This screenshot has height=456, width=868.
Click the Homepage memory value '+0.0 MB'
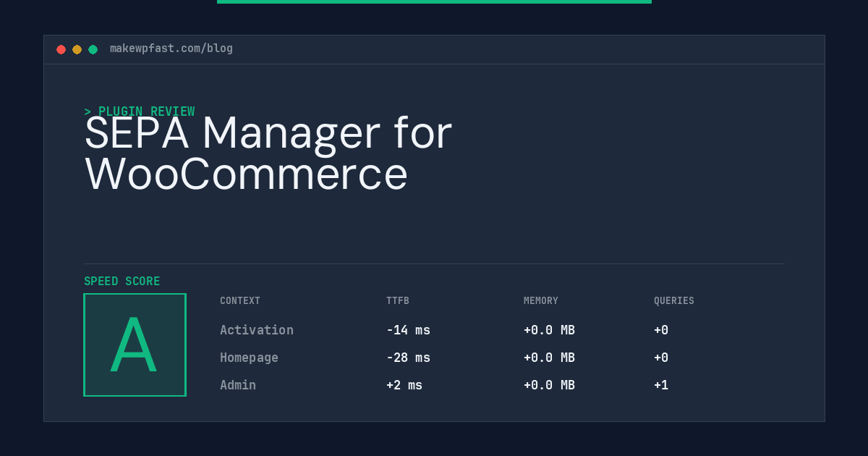click(549, 358)
